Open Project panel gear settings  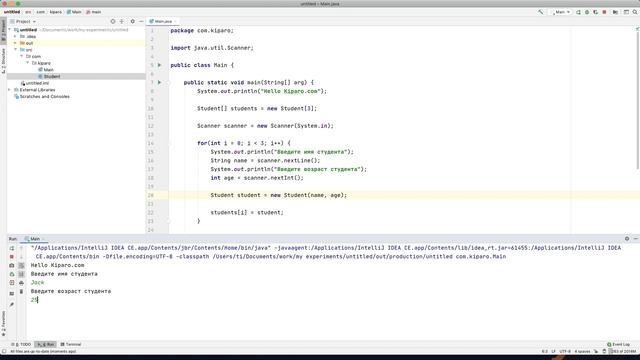[x=133, y=21]
